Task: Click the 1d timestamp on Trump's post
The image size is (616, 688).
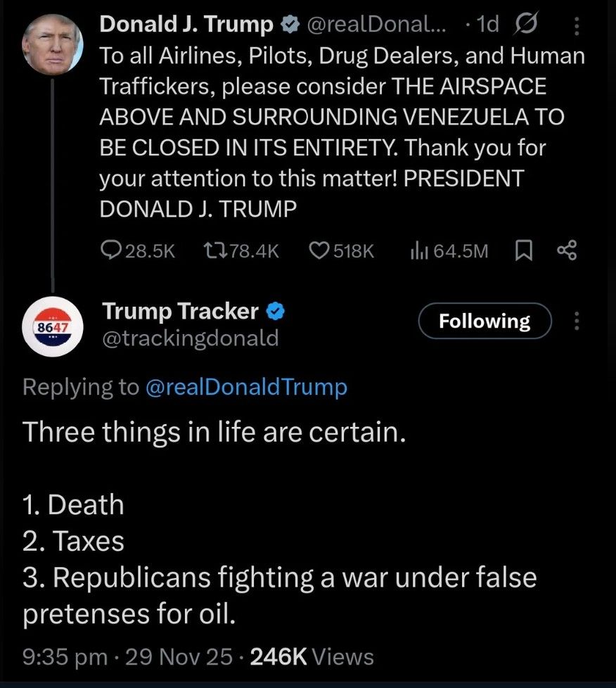Action: [487, 24]
